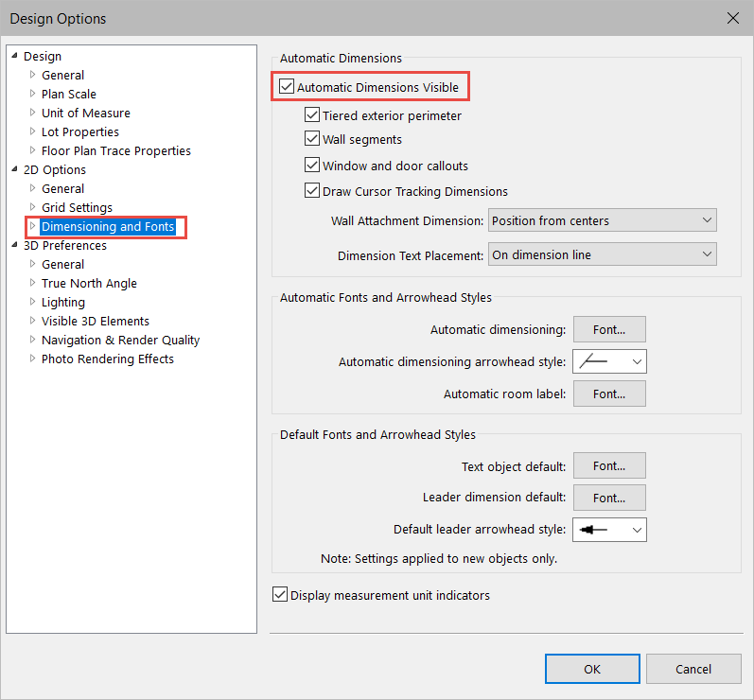Confirm settings with OK button
The height and width of the screenshot is (700, 754).
(592, 669)
